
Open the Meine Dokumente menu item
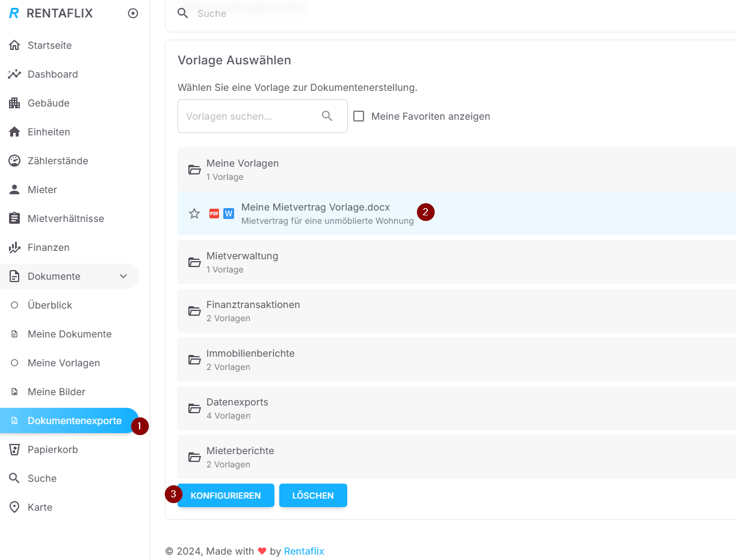click(x=69, y=334)
